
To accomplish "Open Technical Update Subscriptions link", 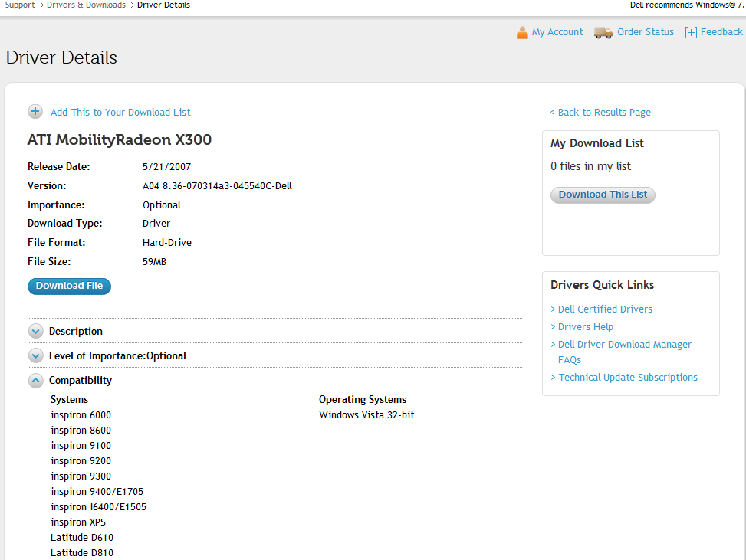I will point(628,378).
